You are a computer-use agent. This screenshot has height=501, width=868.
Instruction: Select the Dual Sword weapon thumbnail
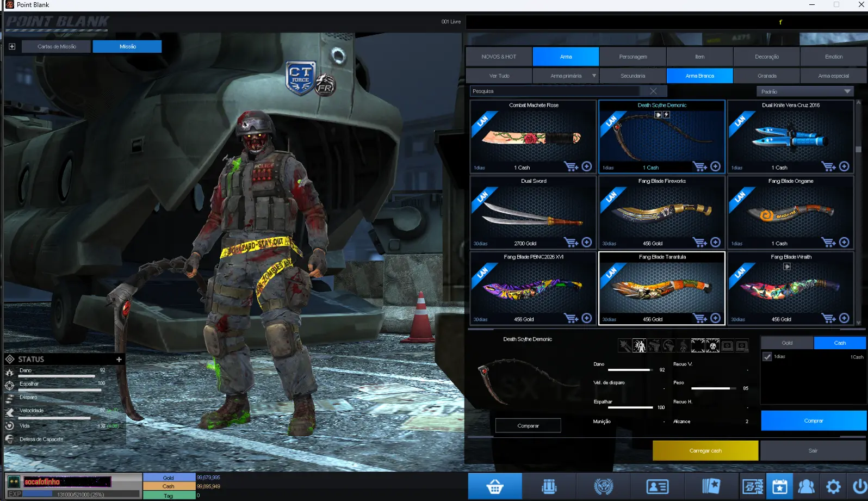point(533,213)
